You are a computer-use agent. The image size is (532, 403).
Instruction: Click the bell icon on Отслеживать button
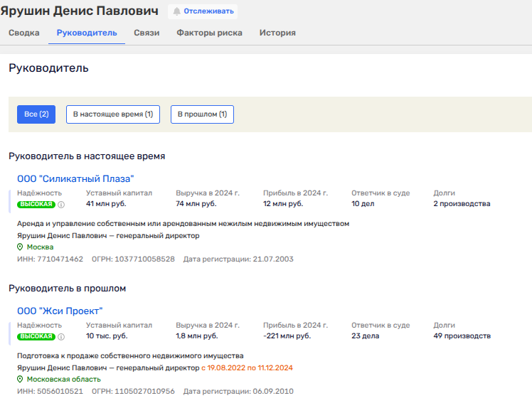click(176, 12)
